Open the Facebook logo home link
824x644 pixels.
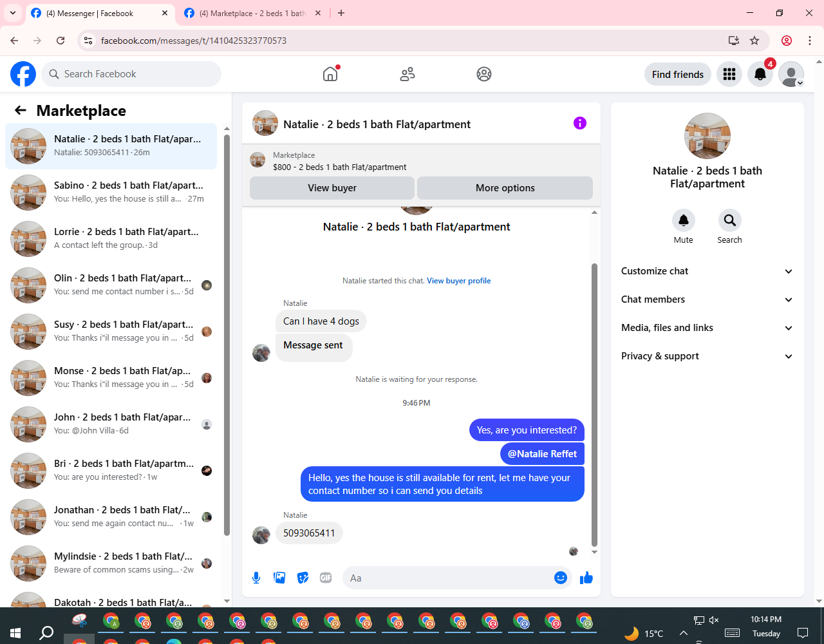23,74
